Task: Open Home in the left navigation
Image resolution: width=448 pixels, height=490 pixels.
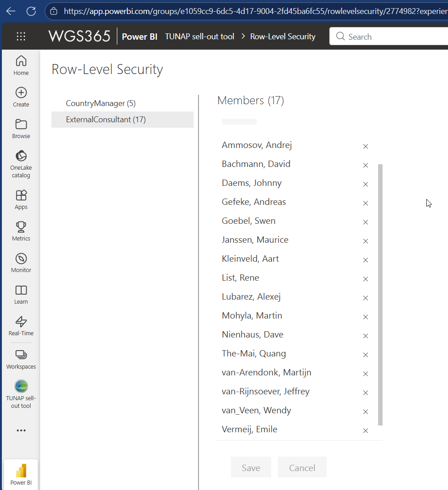Action: 21,65
